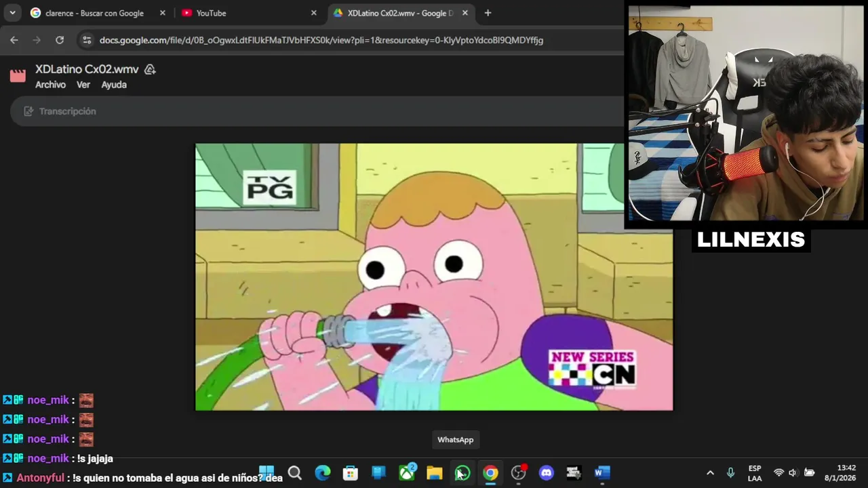The height and width of the screenshot is (488, 868).
Task: Click the browser forward arrow
Action: (37, 40)
